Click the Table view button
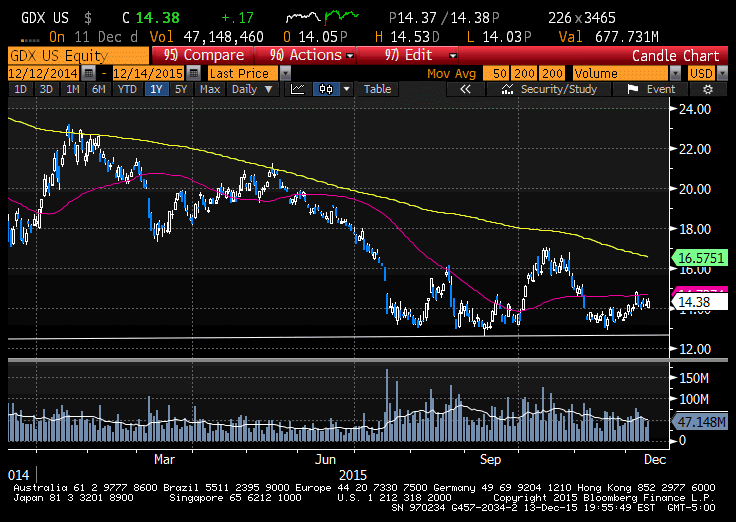Screen dimensions: 736x522 [377, 89]
